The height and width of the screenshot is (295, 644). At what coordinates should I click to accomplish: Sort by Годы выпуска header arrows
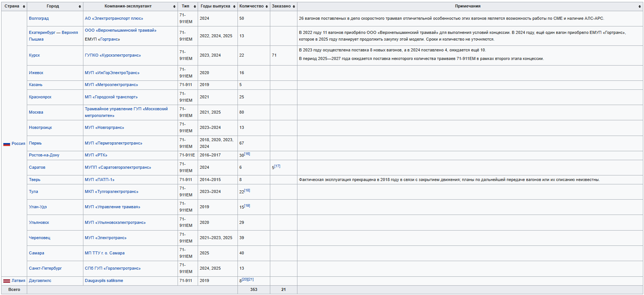[235, 7]
